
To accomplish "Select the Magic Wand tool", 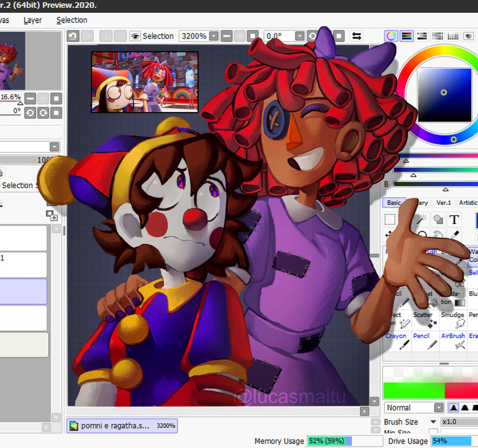I will [x=422, y=220].
